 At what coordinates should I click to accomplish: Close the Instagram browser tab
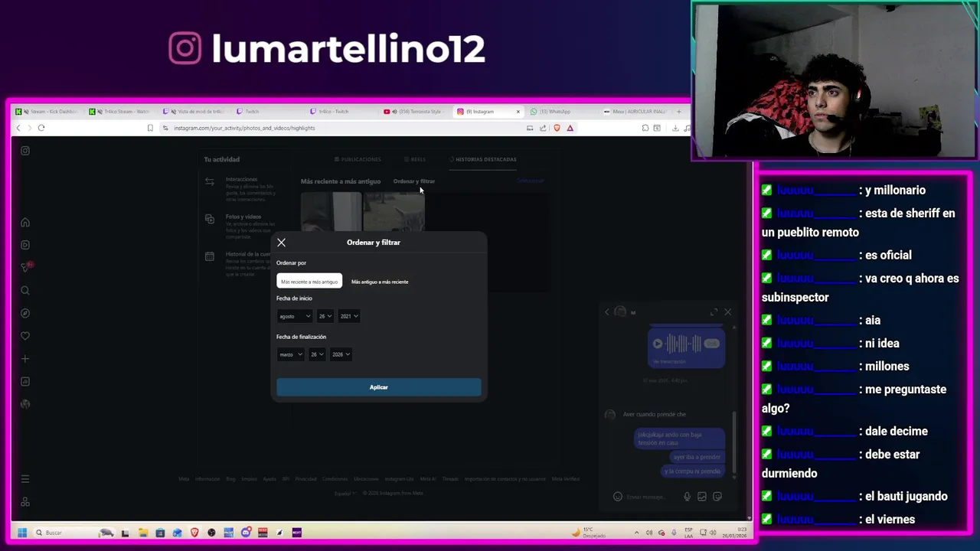(518, 112)
